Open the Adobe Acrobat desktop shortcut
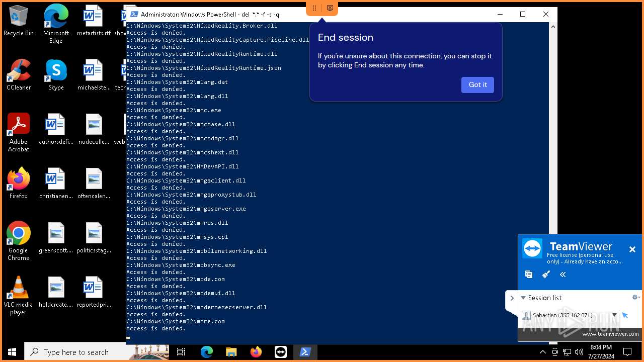The image size is (644, 362). 19,133
